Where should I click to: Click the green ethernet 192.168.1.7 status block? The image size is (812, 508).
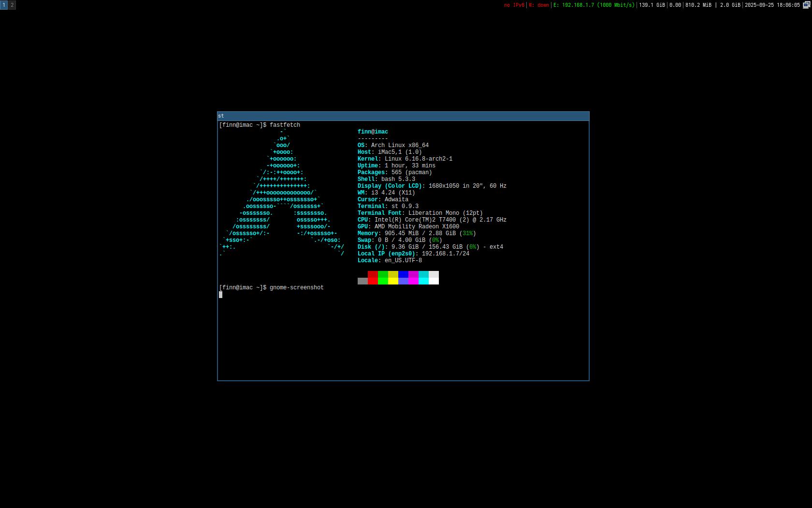click(594, 5)
